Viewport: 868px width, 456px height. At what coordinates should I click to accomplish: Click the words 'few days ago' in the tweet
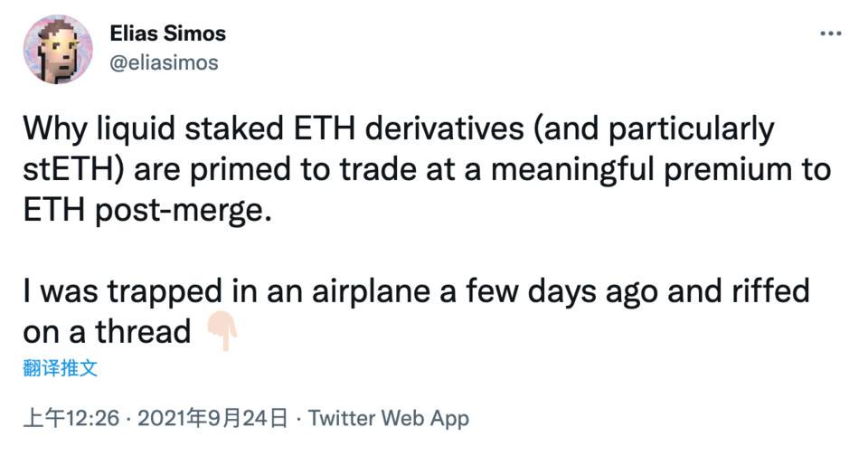[x=560, y=292]
